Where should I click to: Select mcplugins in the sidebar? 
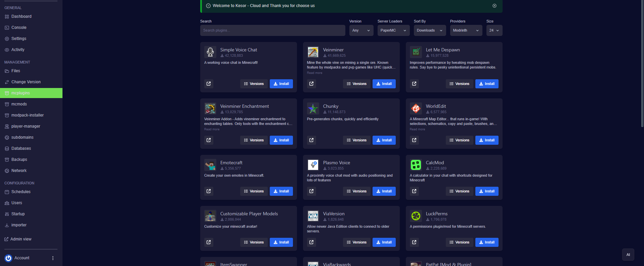pyautogui.click(x=31, y=93)
